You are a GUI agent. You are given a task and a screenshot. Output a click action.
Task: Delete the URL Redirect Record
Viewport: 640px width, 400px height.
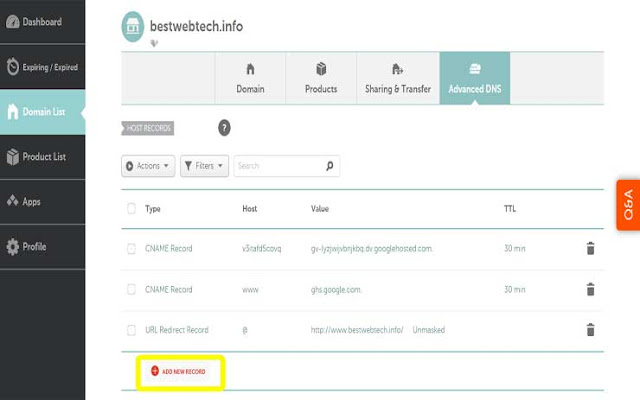pyautogui.click(x=590, y=329)
